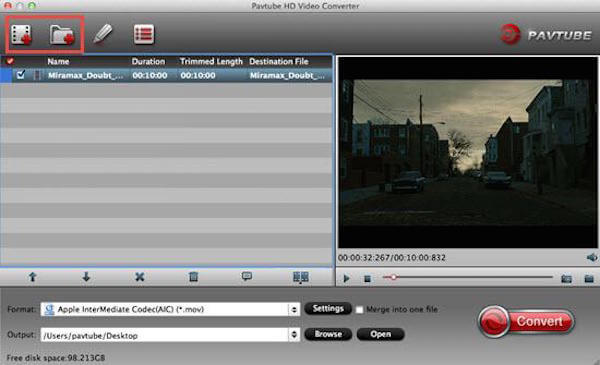Remove selected item with X icon
Image resolution: width=600 pixels, height=365 pixels.
[140, 277]
